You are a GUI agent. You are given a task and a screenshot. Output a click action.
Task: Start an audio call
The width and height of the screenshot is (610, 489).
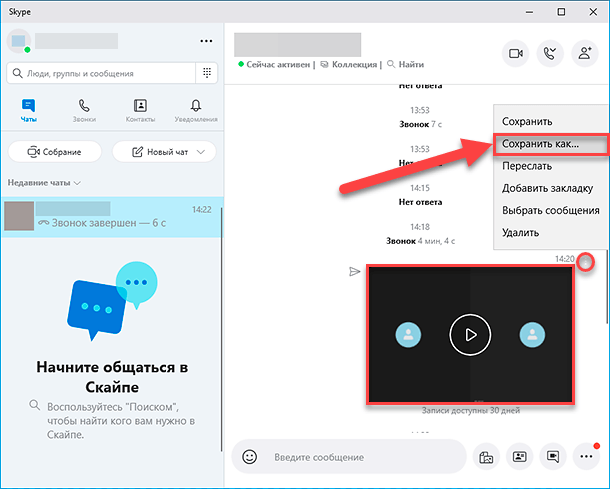pos(550,53)
